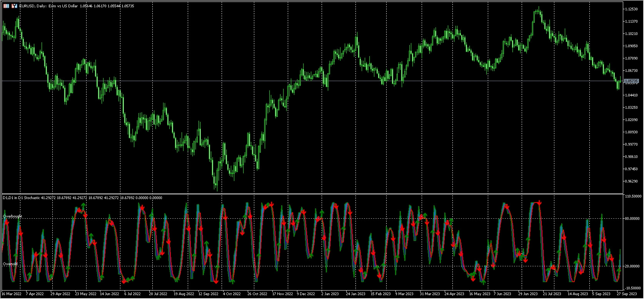Viewport: 644px width, 299px height.
Task: Pick the "19 Aug 2022" date label
Action: 184,294
